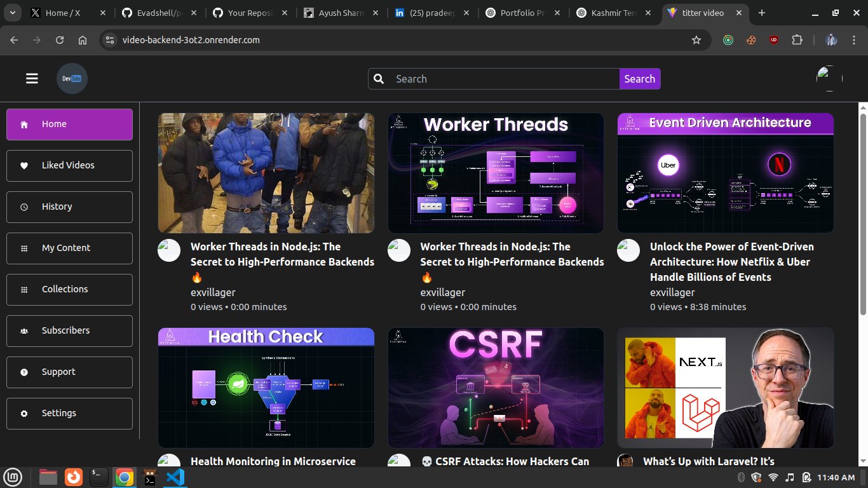Viewport: 868px width, 488px height.
Task: Open browser Extensions puzzle icon
Action: pyautogui.click(x=797, y=40)
